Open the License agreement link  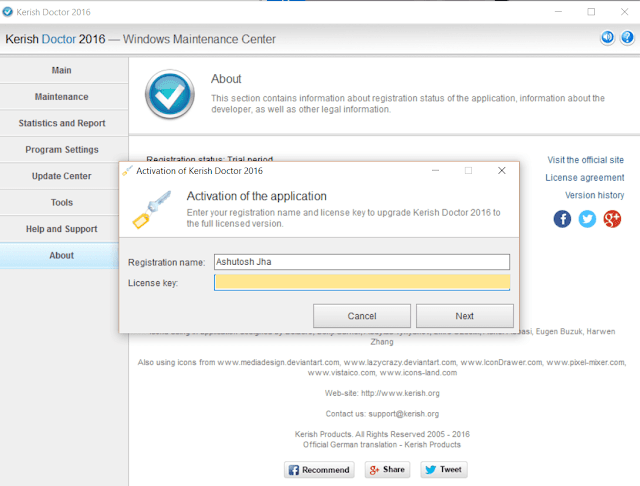(x=584, y=178)
